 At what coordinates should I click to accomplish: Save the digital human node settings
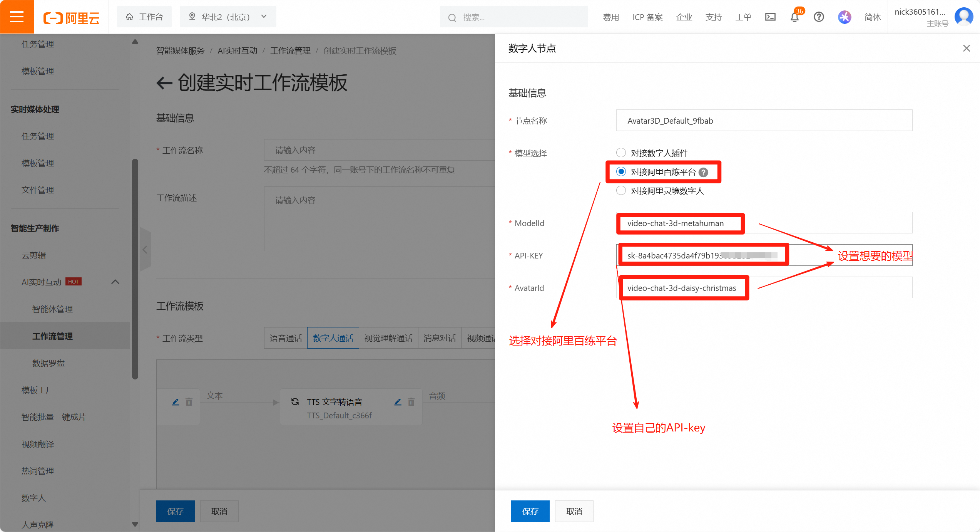pyautogui.click(x=530, y=511)
